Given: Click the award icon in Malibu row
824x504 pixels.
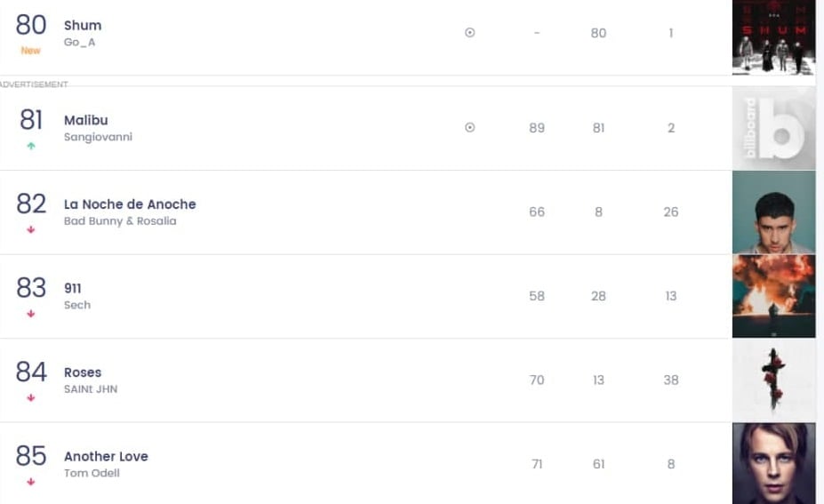Looking at the screenshot, I should (x=470, y=128).
